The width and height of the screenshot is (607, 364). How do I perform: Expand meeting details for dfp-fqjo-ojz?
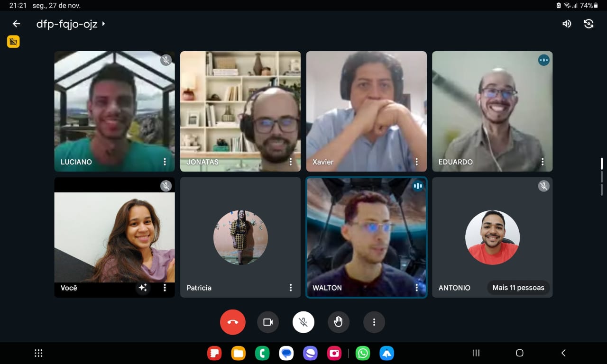[x=71, y=24]
